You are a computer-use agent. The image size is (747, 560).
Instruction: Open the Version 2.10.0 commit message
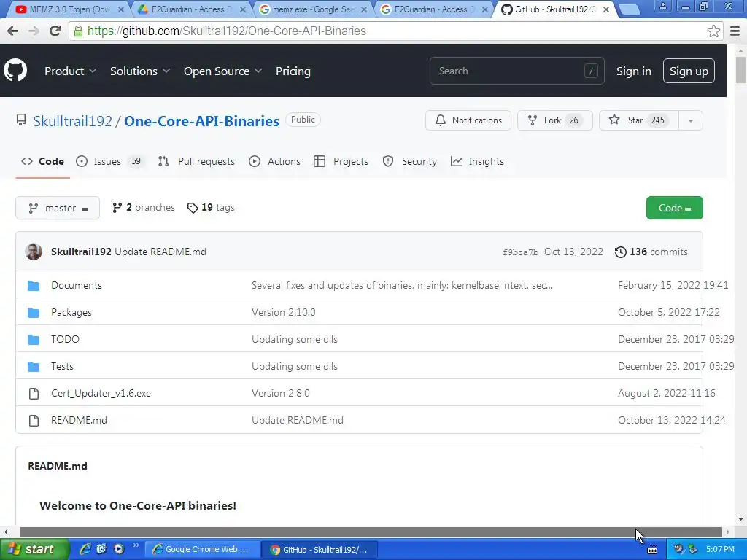point(284,312)
